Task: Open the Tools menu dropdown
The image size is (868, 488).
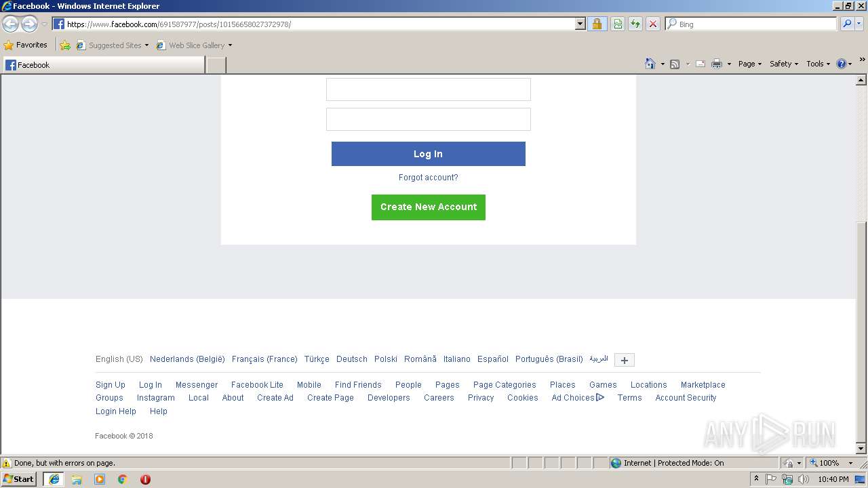Action: 818,64
